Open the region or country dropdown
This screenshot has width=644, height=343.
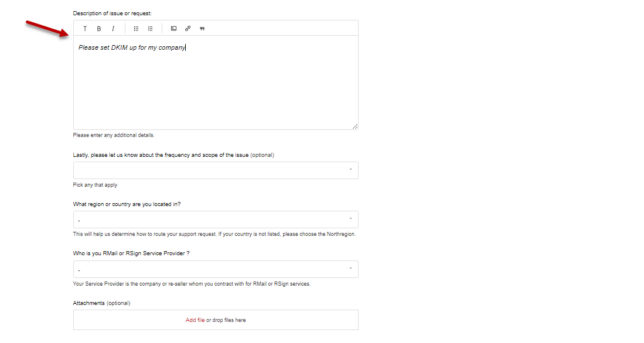(x=215, y=219)
